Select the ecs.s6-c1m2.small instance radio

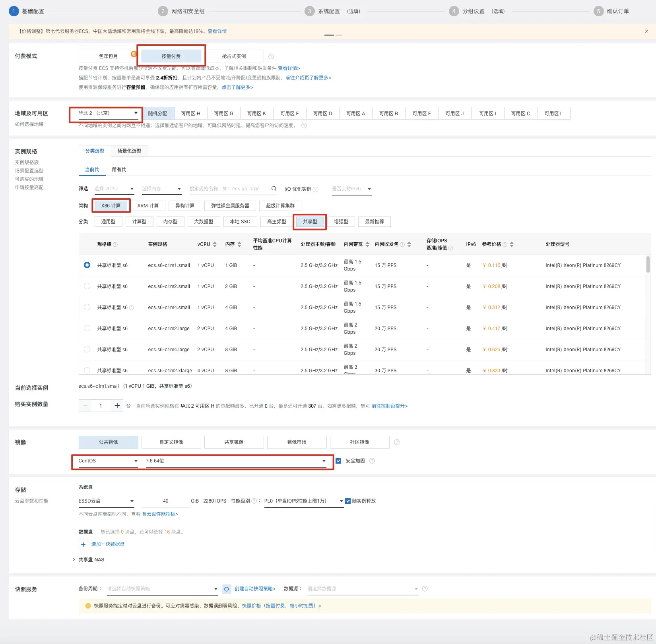click(87, 286)
